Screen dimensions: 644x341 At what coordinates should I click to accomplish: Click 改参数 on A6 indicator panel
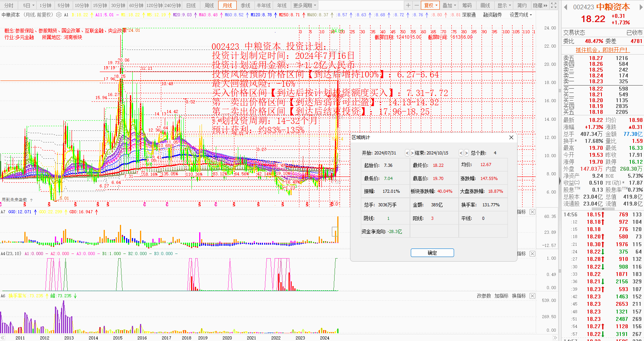[483, 296]
